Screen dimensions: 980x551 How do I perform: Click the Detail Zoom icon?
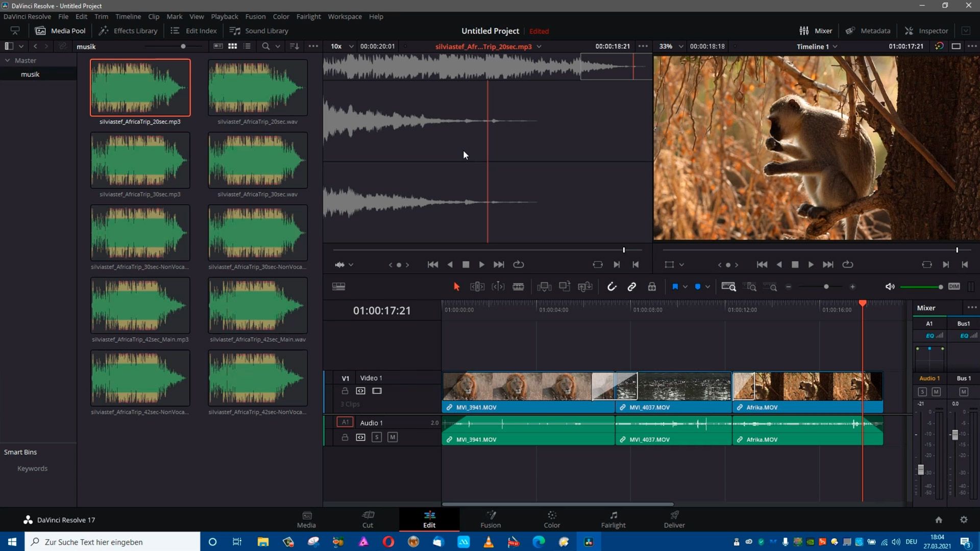(x=749, y=287)
